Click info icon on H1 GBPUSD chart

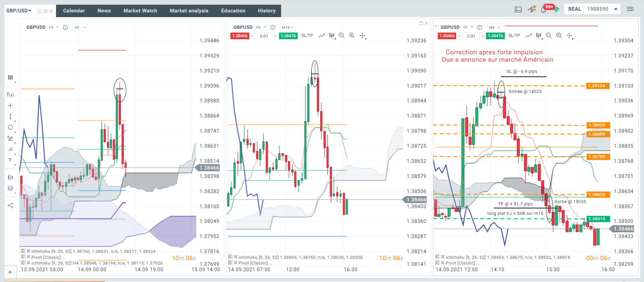[x=65, y=28]
